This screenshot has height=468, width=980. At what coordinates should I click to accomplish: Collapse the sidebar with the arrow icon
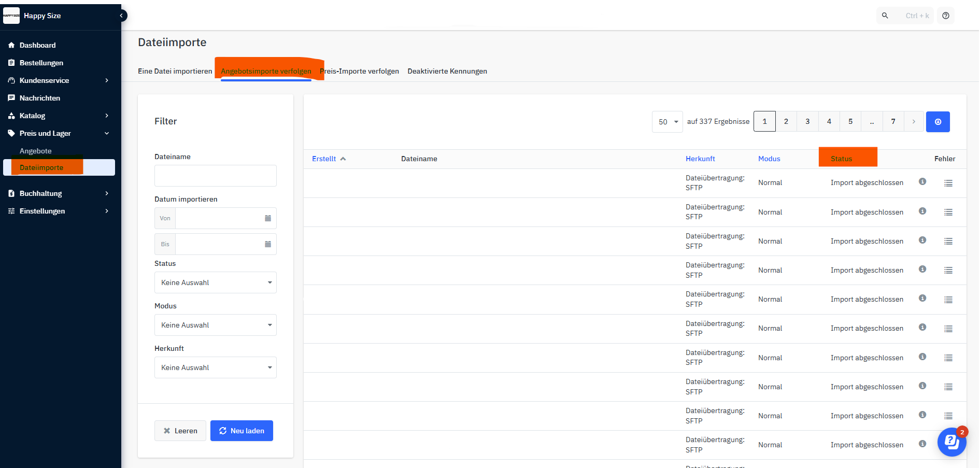pos(121,16)
